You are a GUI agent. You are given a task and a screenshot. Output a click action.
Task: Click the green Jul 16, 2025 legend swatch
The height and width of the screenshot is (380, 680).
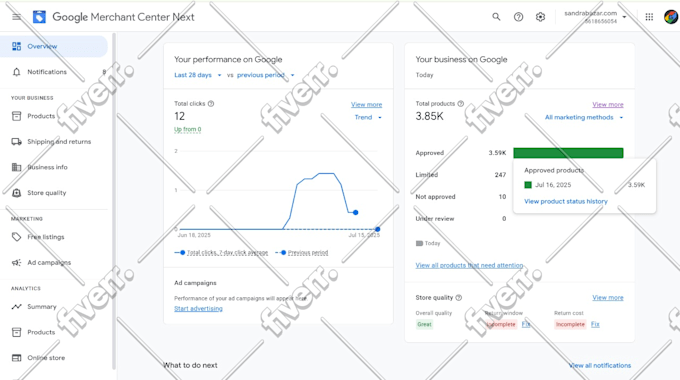pos(528,185)
